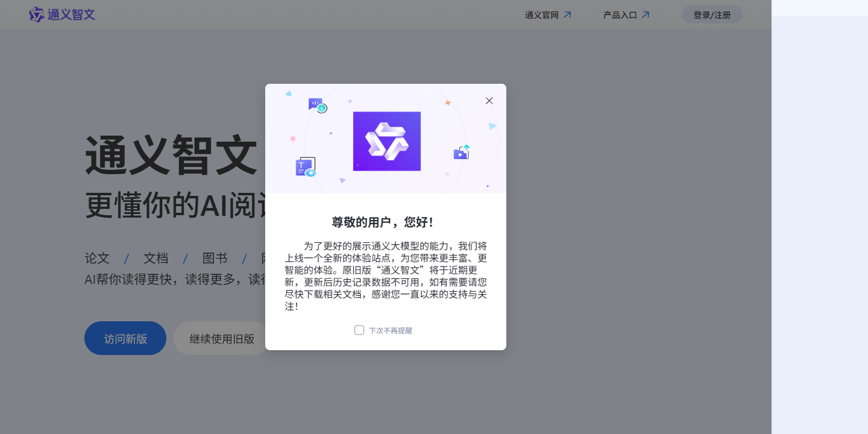Screen dimensions: 868x434
Task: Click the arrow icon beside 通义官网
Action: tap(567, 14)
